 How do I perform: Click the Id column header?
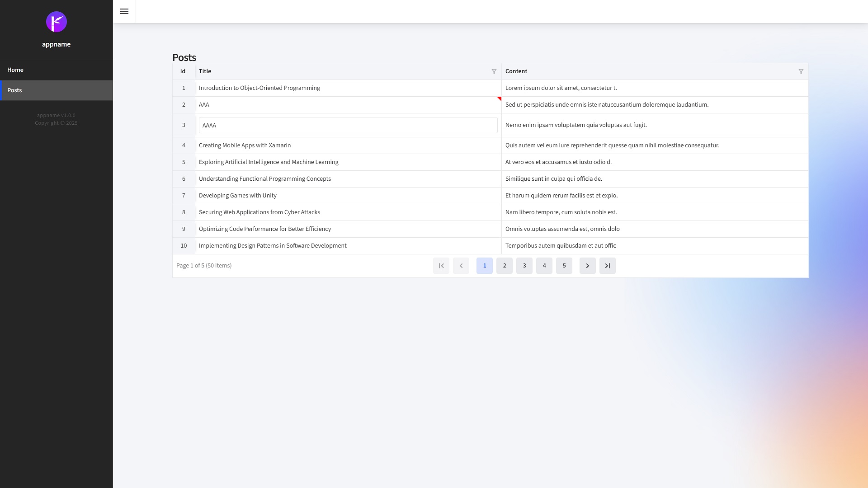click(x=183, y=71)
